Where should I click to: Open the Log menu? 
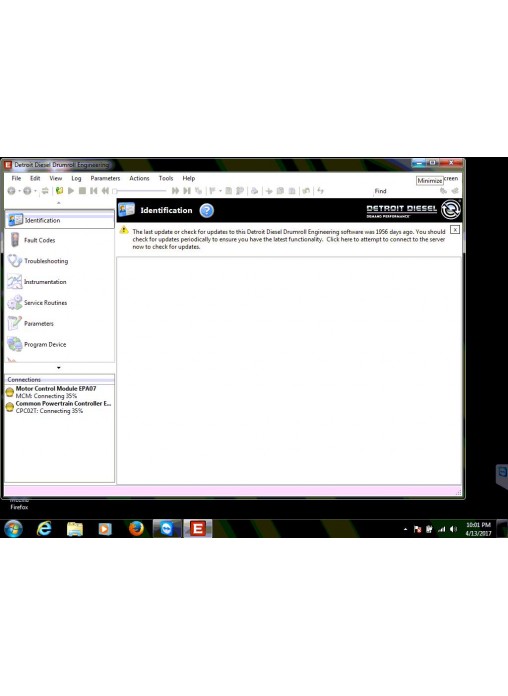(76, 178)
